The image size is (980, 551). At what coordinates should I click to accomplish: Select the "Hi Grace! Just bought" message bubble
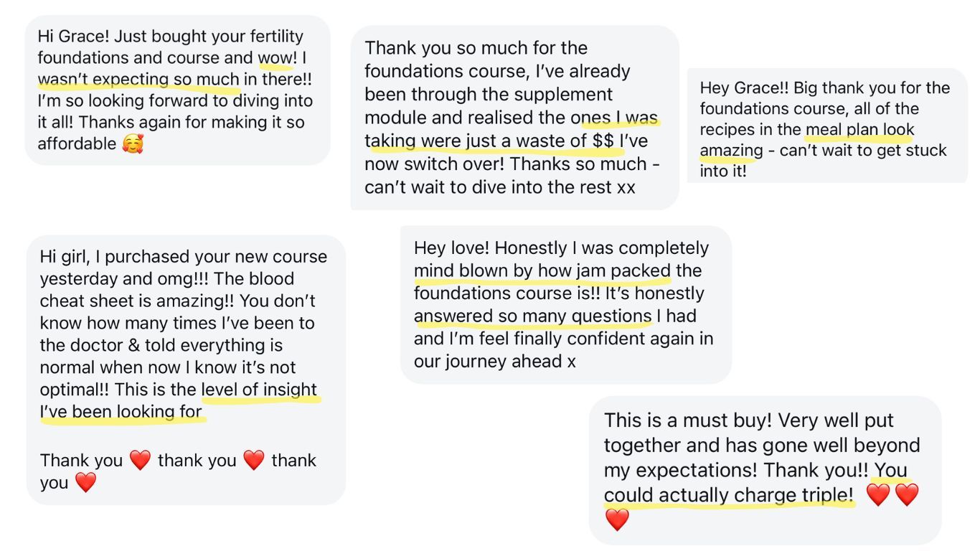(177, 90)
